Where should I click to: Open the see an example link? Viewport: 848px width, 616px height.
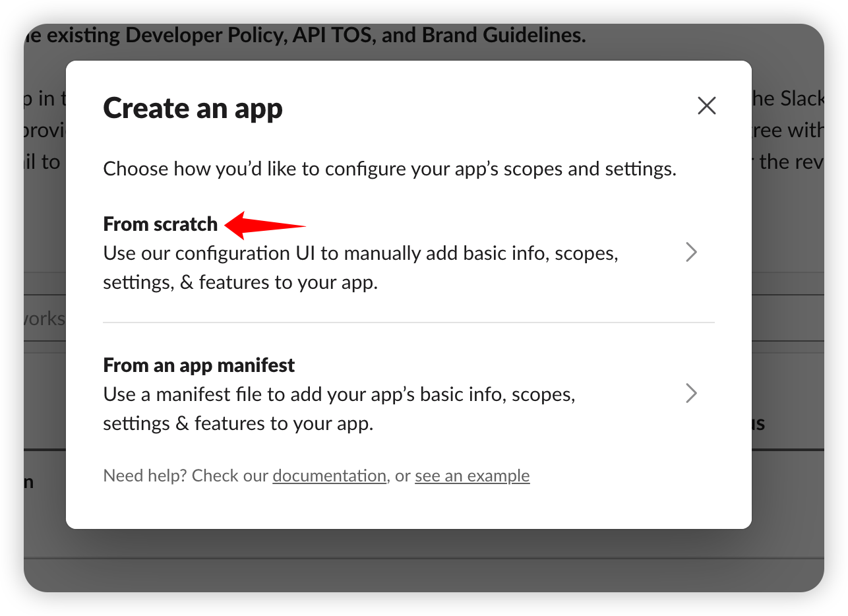tap(472, 476)
